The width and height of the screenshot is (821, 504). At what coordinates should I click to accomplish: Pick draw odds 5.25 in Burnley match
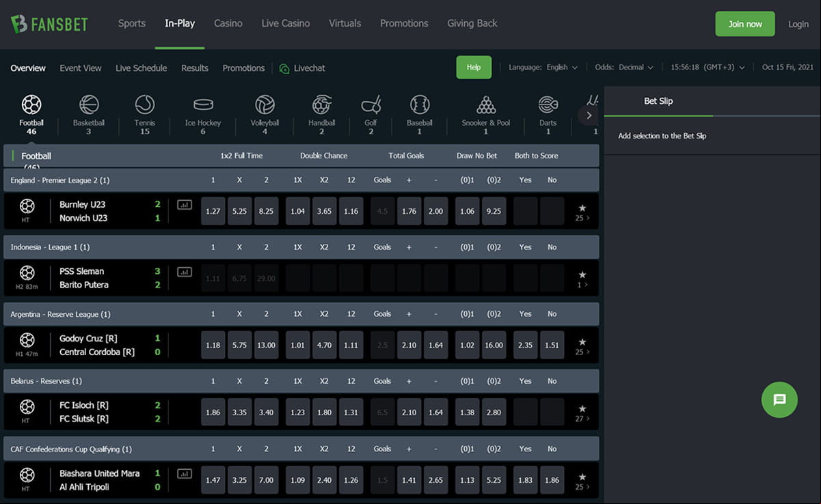click(240, 211)
